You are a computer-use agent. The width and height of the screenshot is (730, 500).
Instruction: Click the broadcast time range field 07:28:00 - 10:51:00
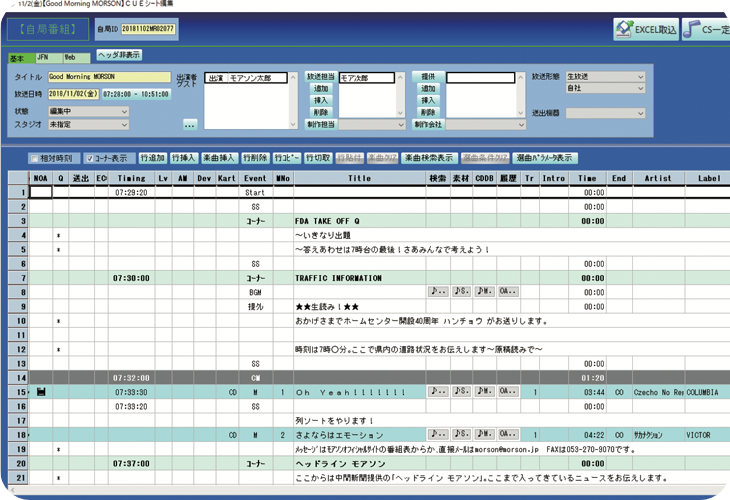pos(135,94)
